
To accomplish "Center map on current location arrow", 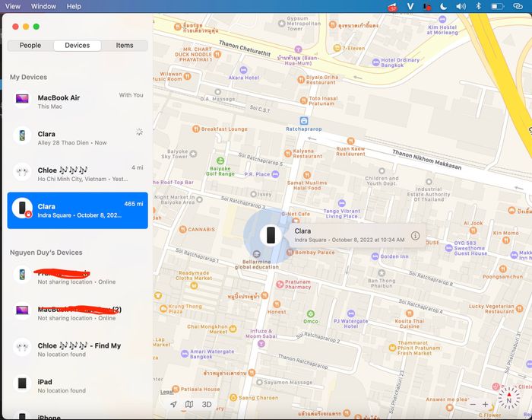I will (173, 404).
